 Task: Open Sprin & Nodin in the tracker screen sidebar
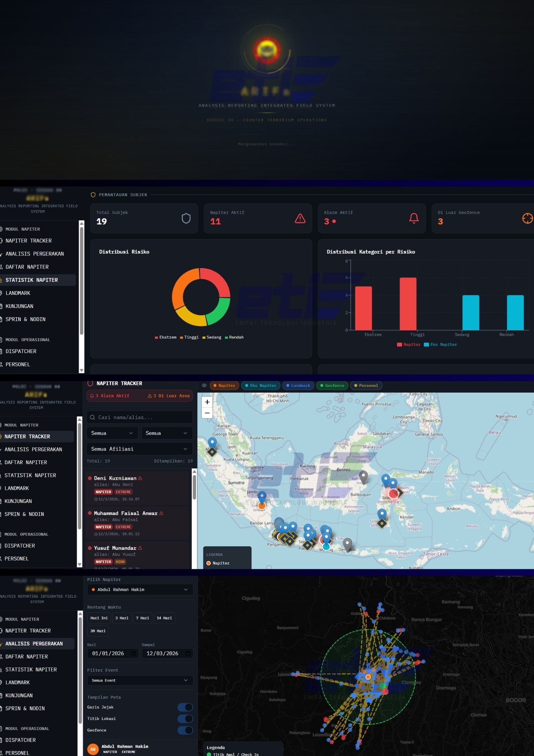[x=24, y=514]
